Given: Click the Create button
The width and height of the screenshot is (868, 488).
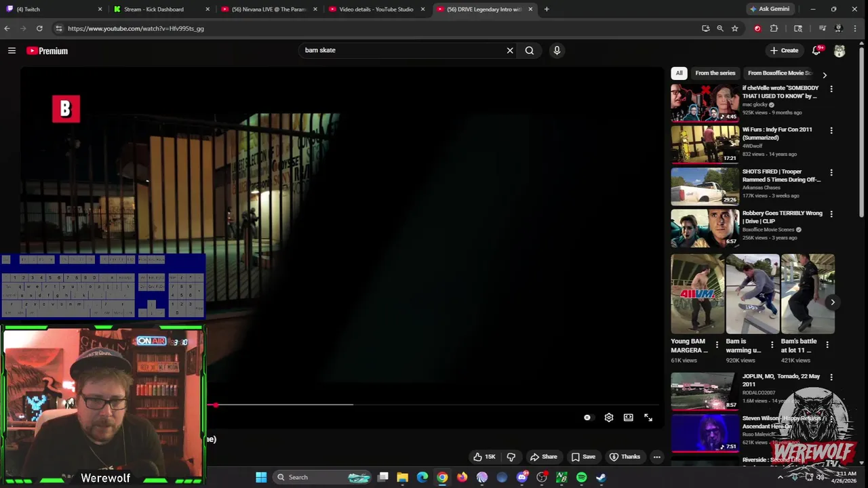Looking at the screenshot, I should [x=784, y=50].
